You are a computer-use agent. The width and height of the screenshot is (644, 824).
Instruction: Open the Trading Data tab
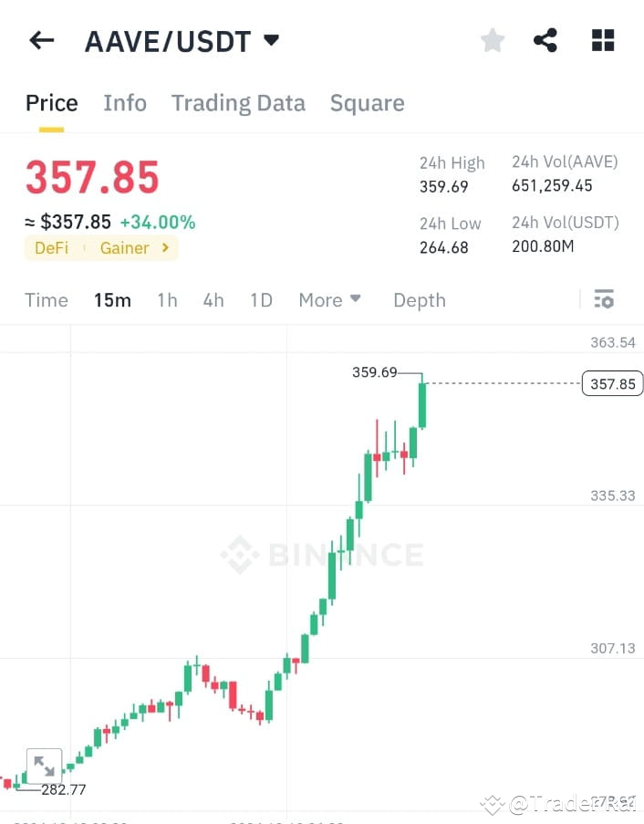point(238,103)
